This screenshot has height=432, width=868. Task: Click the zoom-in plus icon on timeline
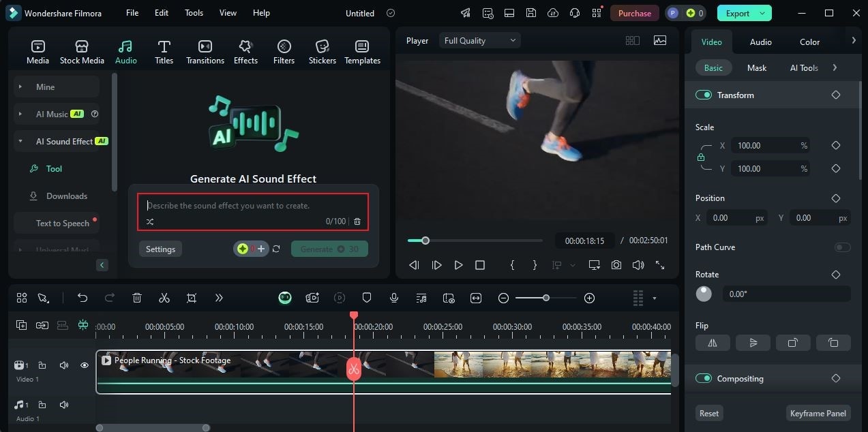590,298
